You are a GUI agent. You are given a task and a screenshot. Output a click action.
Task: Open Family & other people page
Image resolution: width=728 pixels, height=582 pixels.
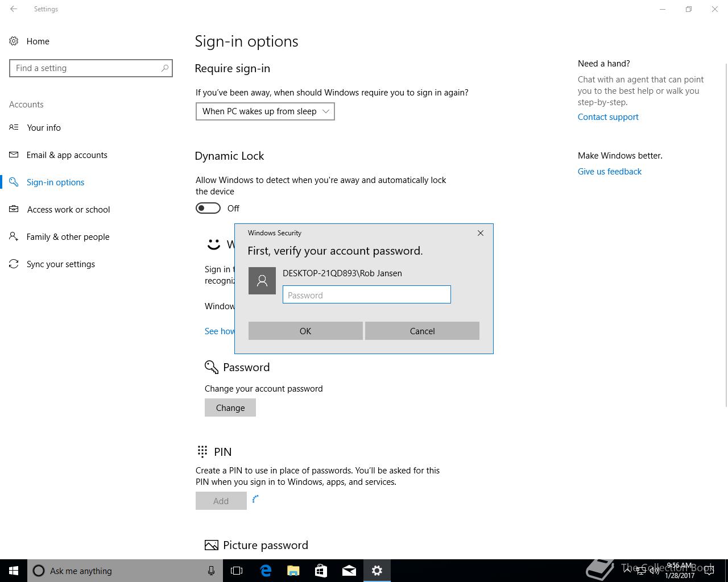(68, 236)
